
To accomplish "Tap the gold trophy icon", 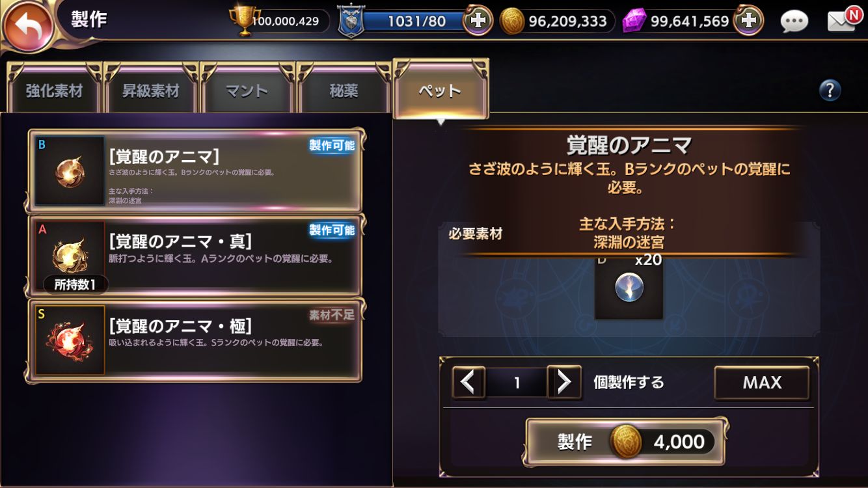I will coord(245,21).
